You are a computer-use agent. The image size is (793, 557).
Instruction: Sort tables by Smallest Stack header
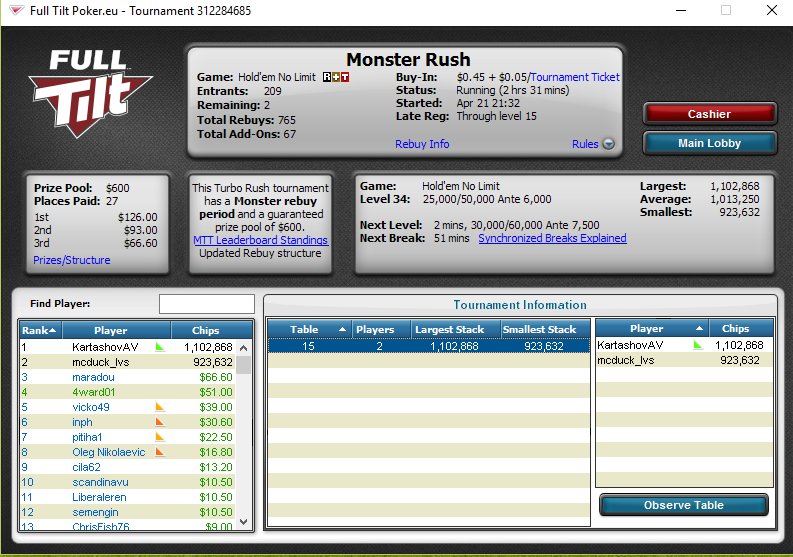tap(545, 329)
